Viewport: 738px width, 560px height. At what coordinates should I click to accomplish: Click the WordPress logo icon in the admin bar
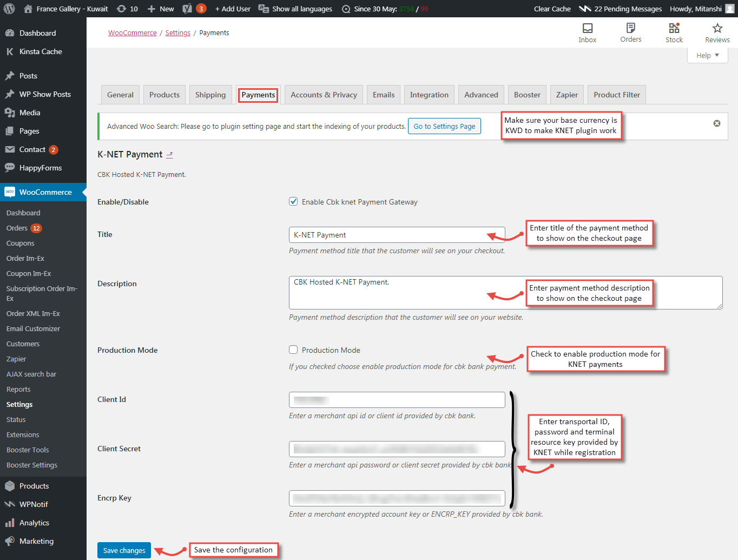coord(9,9)
